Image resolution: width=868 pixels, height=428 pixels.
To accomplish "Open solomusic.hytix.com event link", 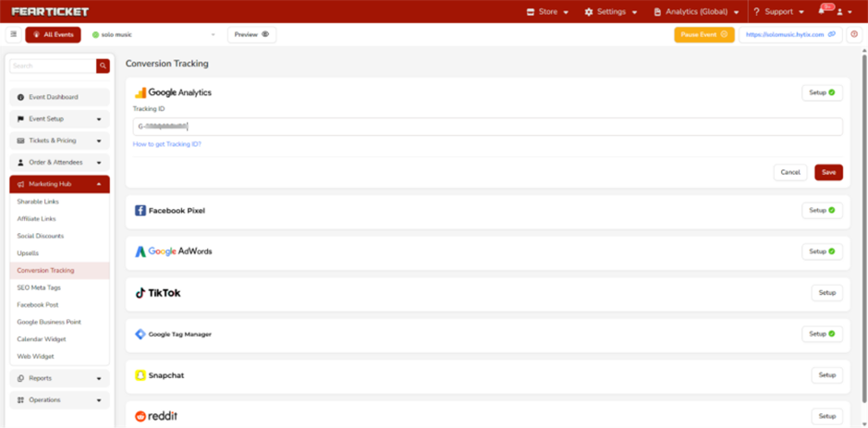I will tap(790, 34).
